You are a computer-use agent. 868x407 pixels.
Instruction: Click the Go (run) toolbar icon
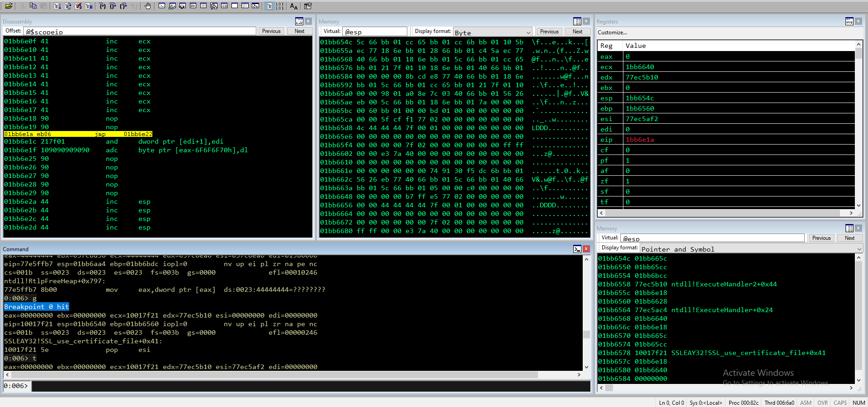(57, 6)
